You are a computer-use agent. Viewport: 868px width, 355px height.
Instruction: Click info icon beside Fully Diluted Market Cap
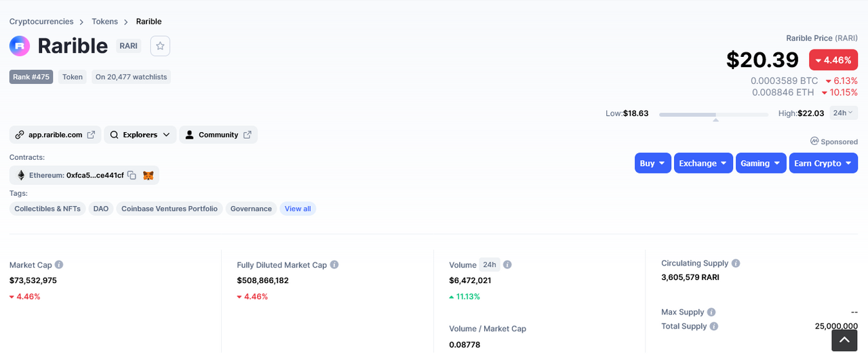334,265
